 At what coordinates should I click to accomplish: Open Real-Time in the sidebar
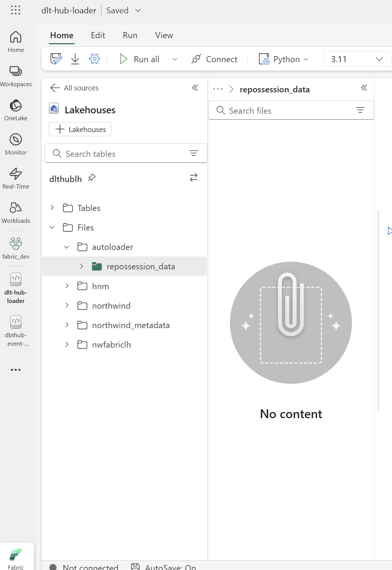(16, 178)
